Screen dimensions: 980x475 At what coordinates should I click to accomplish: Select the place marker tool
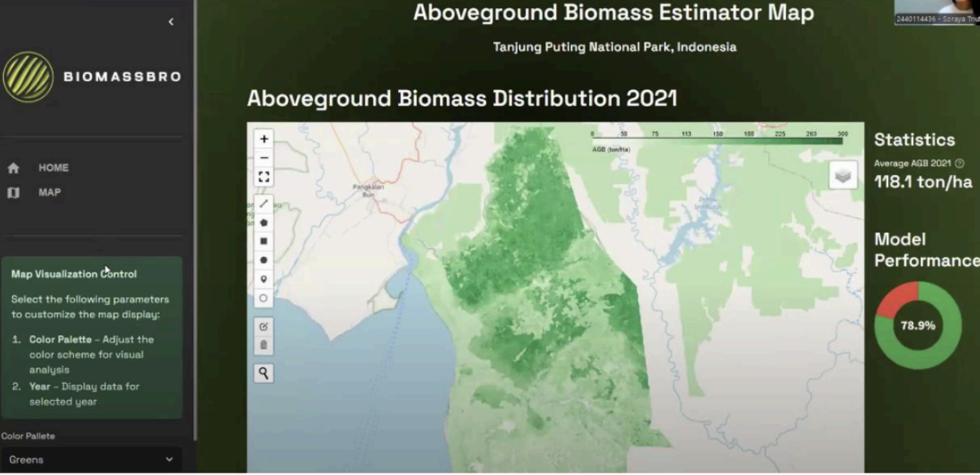pyautogui.click(x=263, y=279)
